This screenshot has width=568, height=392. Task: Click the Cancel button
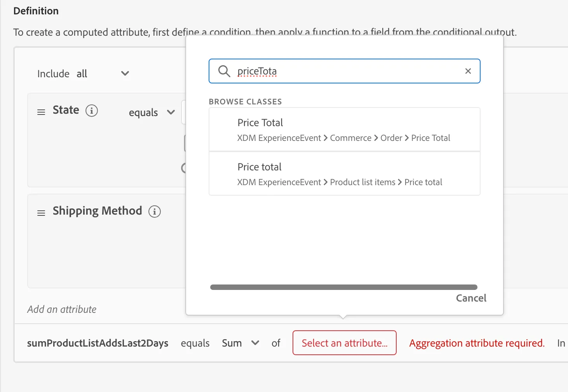pyautogui.click(x=471, y=298)
